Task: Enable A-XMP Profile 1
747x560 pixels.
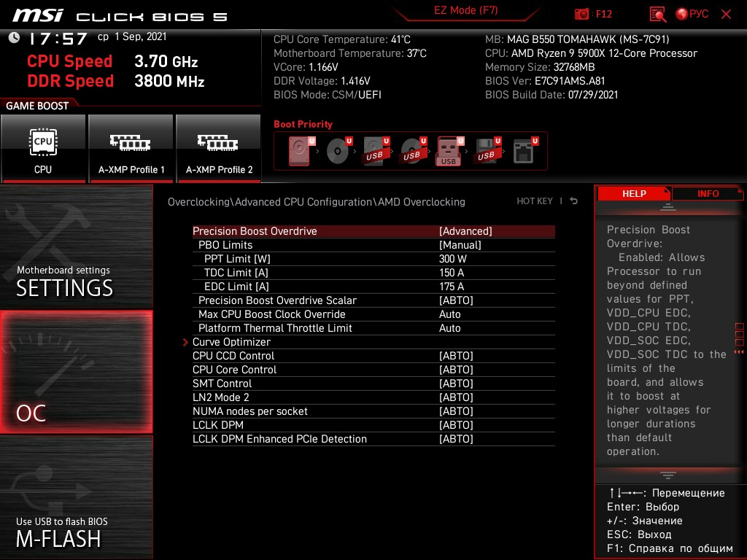Action: click(x=131, y=148)
